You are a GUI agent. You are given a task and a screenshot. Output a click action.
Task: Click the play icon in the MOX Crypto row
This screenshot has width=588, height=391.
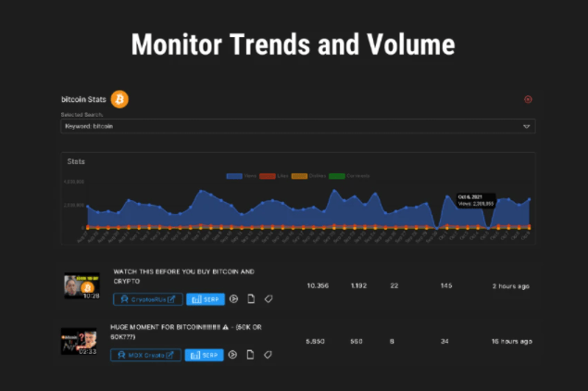coord(233,355)
